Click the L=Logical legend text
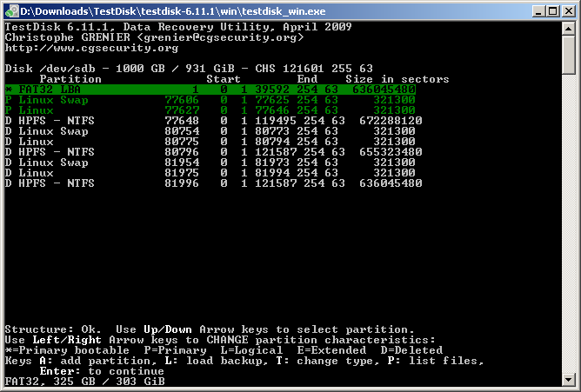Screen dimensions: 581x392 [251, 350]
